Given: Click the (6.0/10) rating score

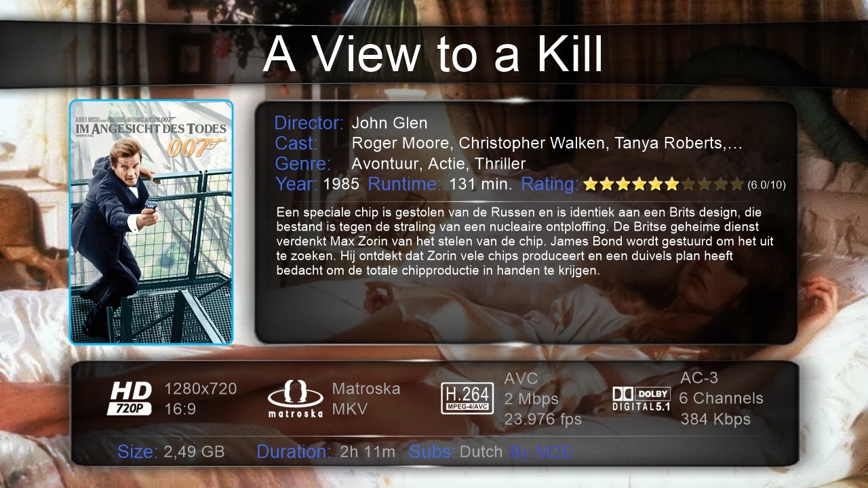Looking at the screenshot, I should 767,185.
